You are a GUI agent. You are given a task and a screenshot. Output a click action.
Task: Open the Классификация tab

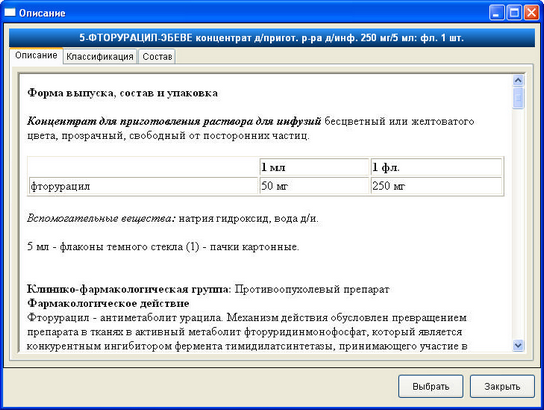pyautogui.click(x=100, y=57)
